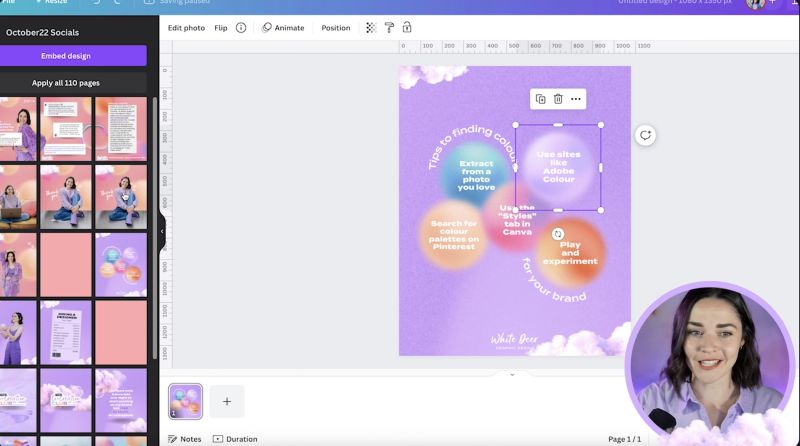The width and height of the screenshot is (800, 446).
Task: Open Edit photo panel
Action: 186,28
